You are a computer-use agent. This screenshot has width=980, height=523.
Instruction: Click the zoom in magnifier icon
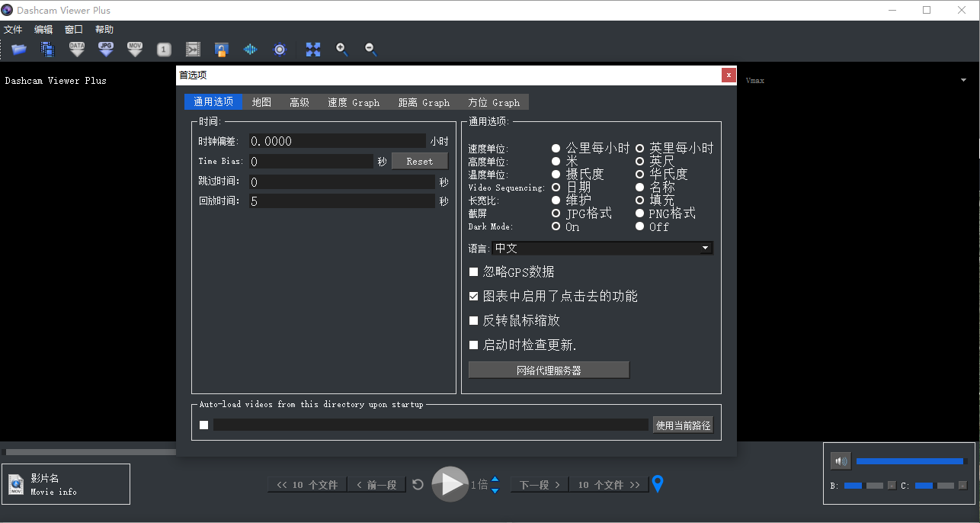coord(342,50)
